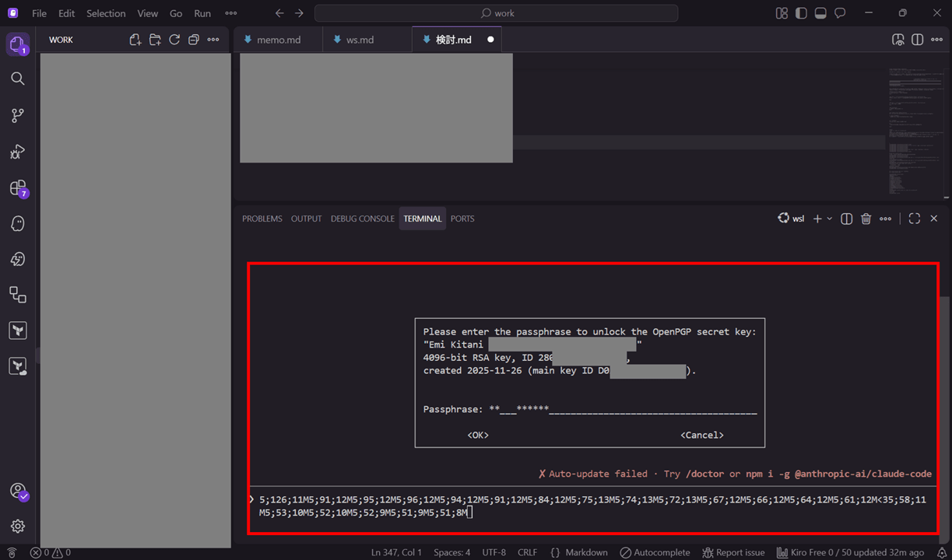Open notifications bell in status bar
The height and width of the screenshot is (560, 952).
(941, 552)
